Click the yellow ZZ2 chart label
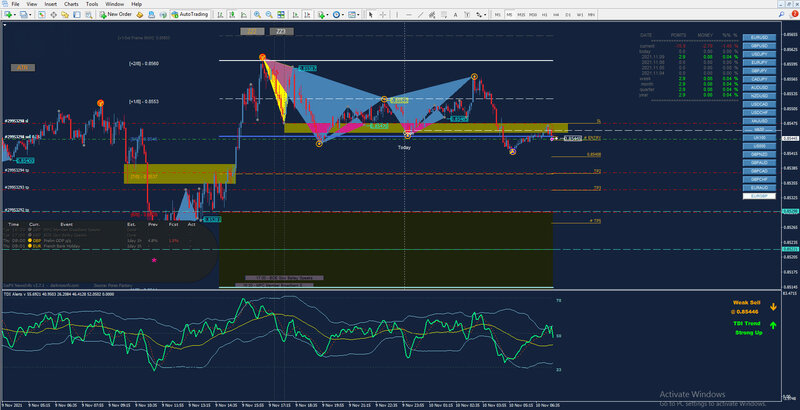Screen dimensions: 800x410 coord(253,32)
